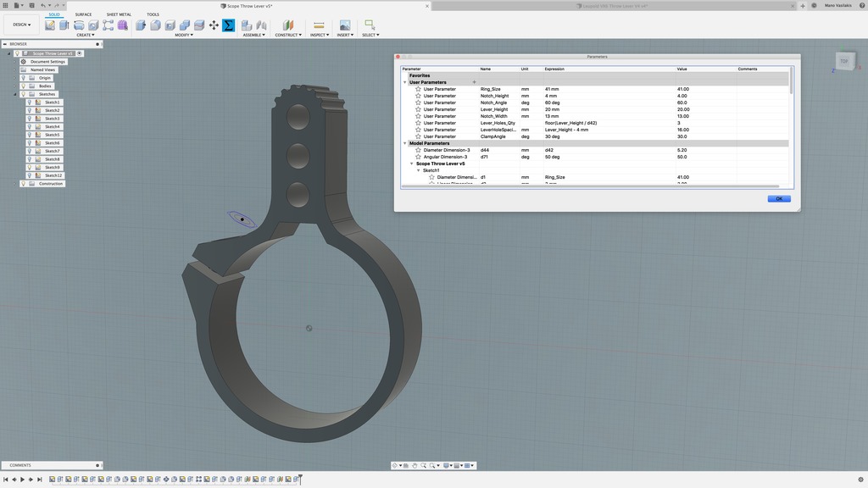The height and width of the screenshot is (488, 868).
Task: Collapse the Sketches folder in the browser
Action: [x=16, y=94]
